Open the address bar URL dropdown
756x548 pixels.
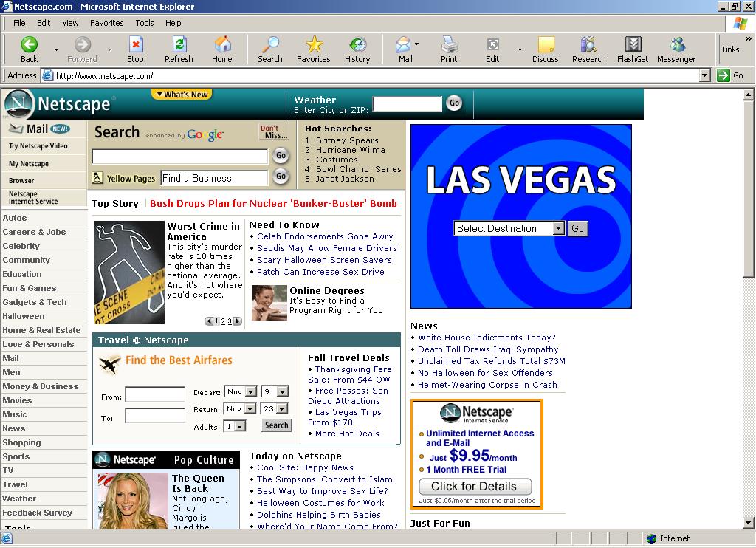705,75
